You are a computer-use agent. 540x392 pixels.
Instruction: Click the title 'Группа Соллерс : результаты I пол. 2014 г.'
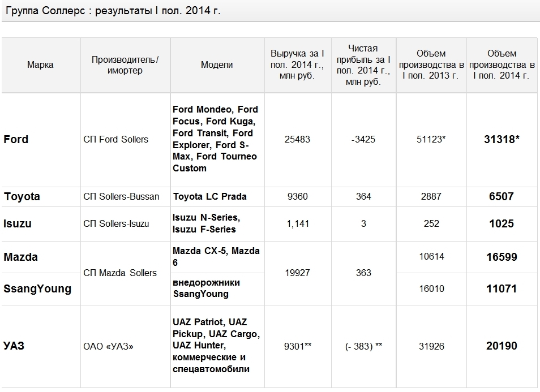tap(113, 11)
